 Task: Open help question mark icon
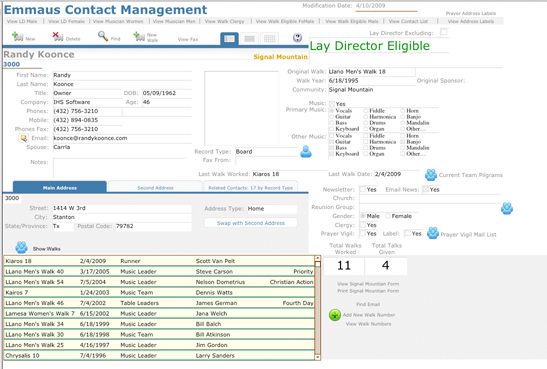tap(297, 37)
